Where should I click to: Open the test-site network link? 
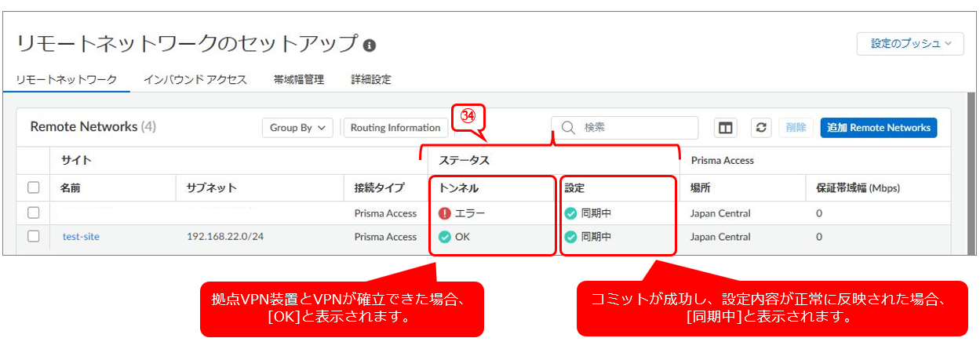coord(81,237)
